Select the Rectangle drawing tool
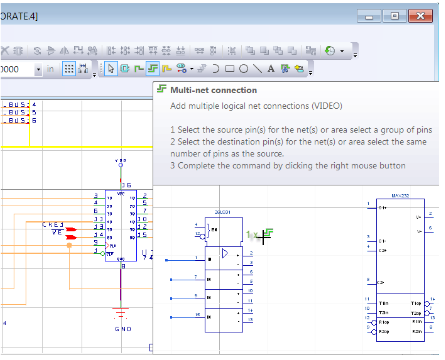Image resolution: width=445 pixels, height=360 pixels. pos(229,69)
